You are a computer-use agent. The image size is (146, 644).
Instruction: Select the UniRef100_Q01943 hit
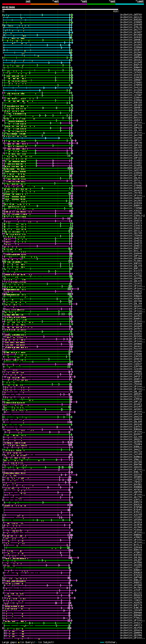pos(131,45)
